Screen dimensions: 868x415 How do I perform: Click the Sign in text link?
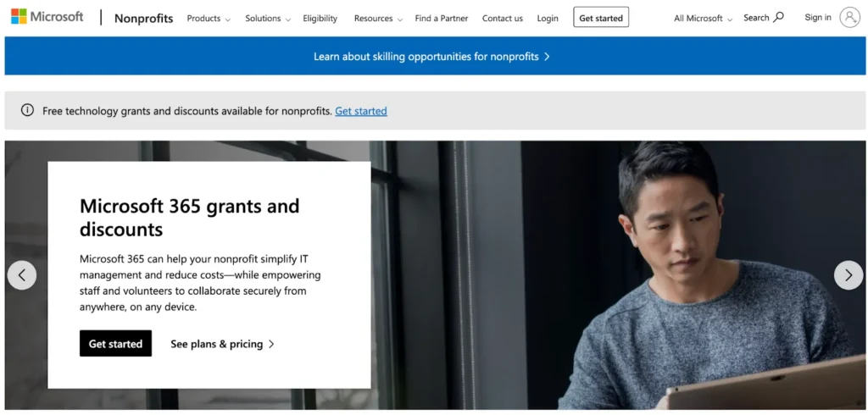[818, 18]
